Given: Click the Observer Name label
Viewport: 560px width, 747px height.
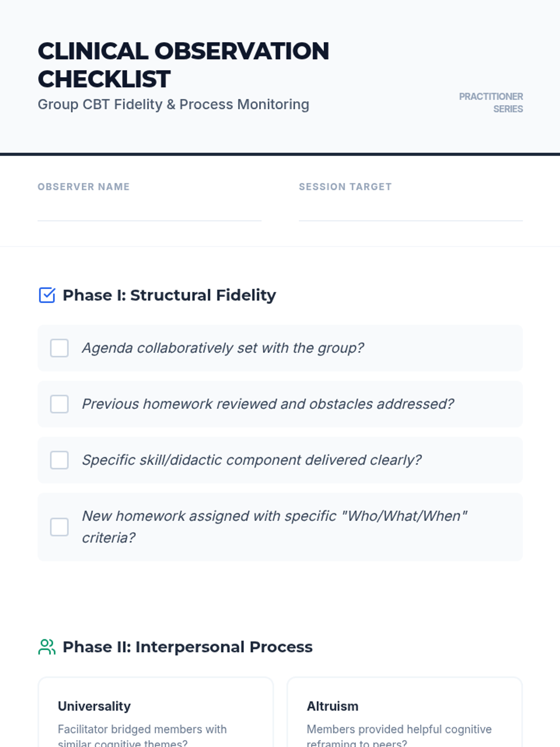Looking at the screenshot, I should (84, 187).
